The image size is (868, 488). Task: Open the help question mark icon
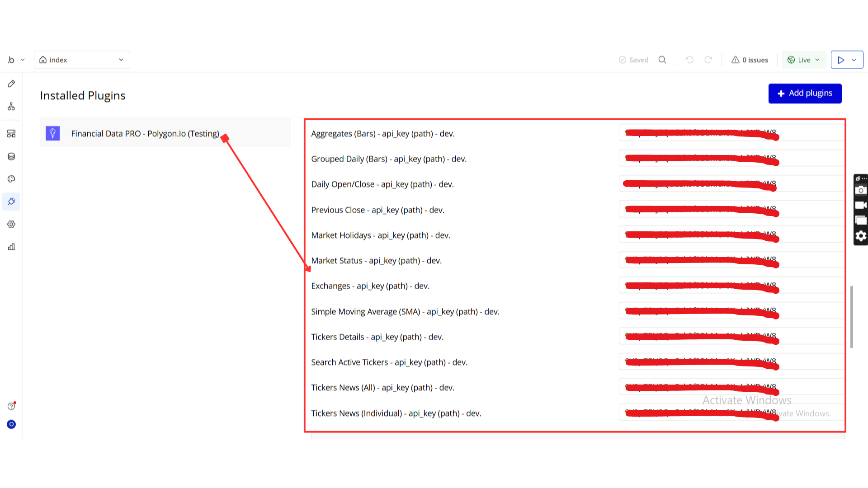pos(11,406)
